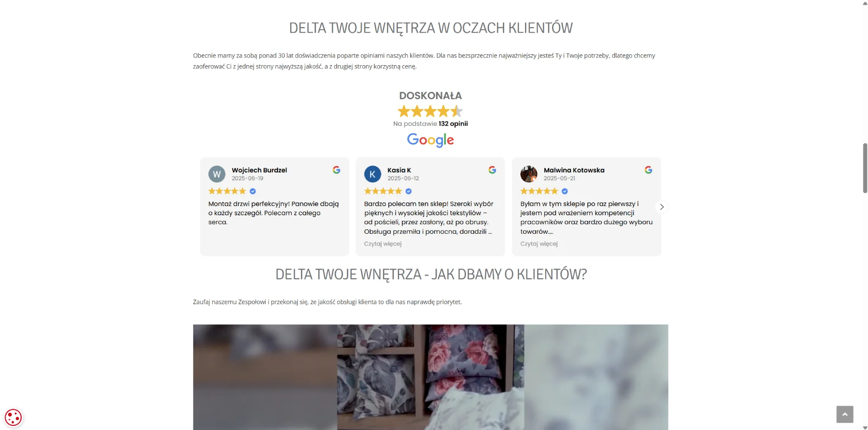This screenshot has width=868, height=430.
Task: Click Malwina Kotowska's profile photo
Action: pos(528,174)
